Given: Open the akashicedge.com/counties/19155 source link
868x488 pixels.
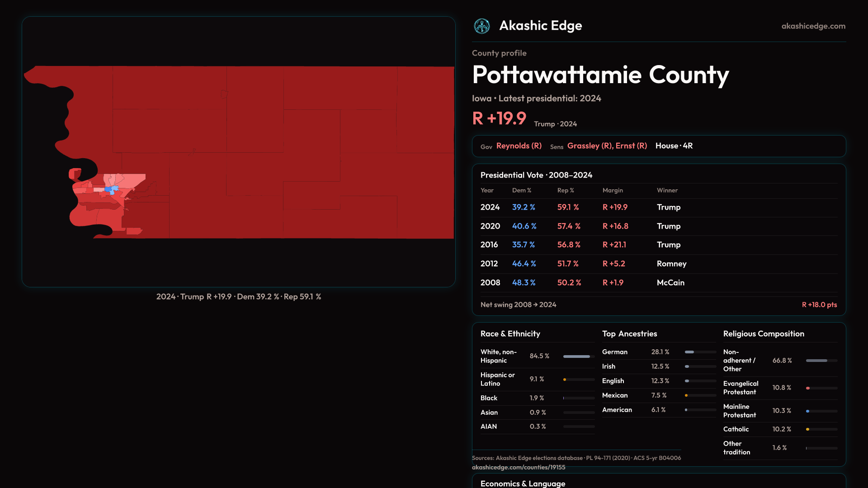Looking at the screenshot, I should pyautogui.click(x=518, y=467).
